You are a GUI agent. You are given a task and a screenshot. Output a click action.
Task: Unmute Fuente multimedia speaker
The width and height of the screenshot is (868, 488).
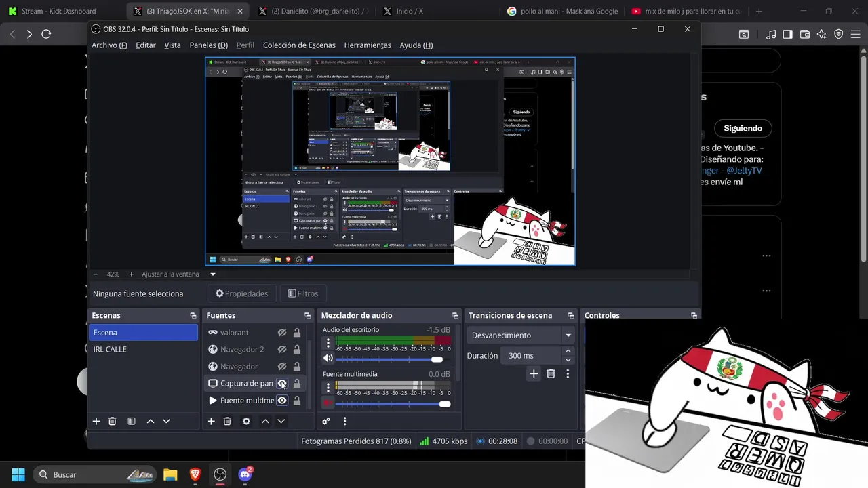pyautogui.click(x=328, y=403)
